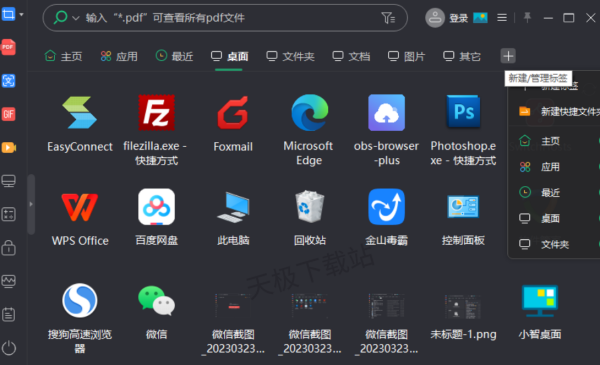Image resolution: width=600 pixels, height=365 pixels.
Task: Click the monitor icon in sidebar
Action: (x=8, y=181)
